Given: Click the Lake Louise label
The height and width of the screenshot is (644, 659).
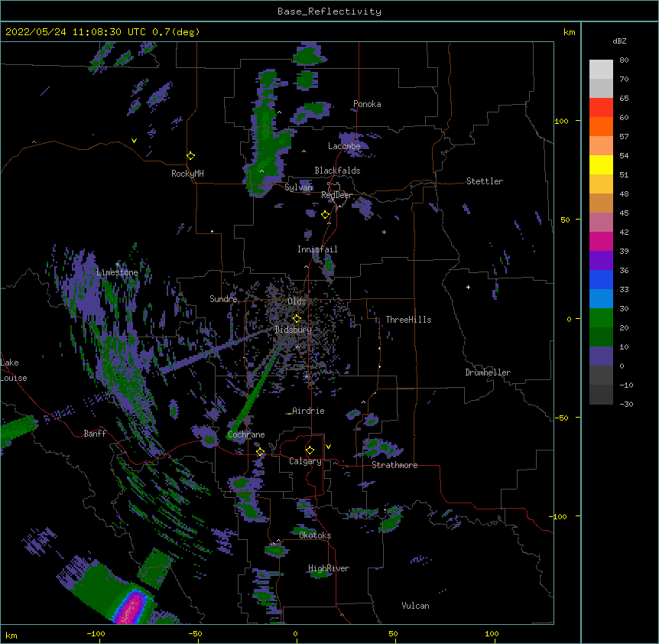Looking at the screenshot, I should tap(13, 370).
